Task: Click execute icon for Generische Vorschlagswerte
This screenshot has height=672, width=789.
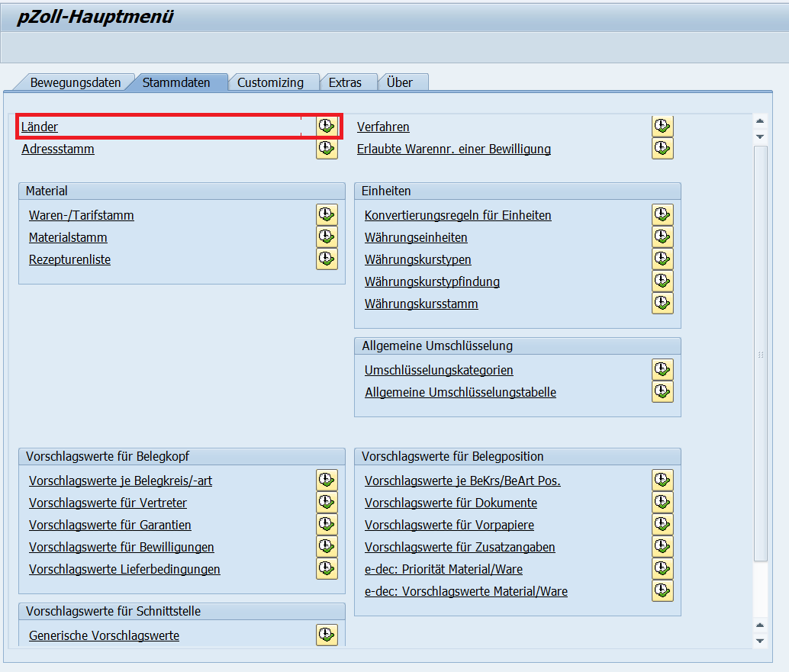Action: pos(327,635)
